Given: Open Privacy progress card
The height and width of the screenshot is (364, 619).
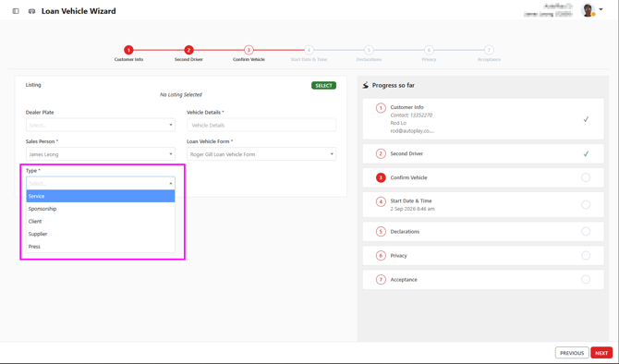Looking at the screenshot, I should [483, 255].
